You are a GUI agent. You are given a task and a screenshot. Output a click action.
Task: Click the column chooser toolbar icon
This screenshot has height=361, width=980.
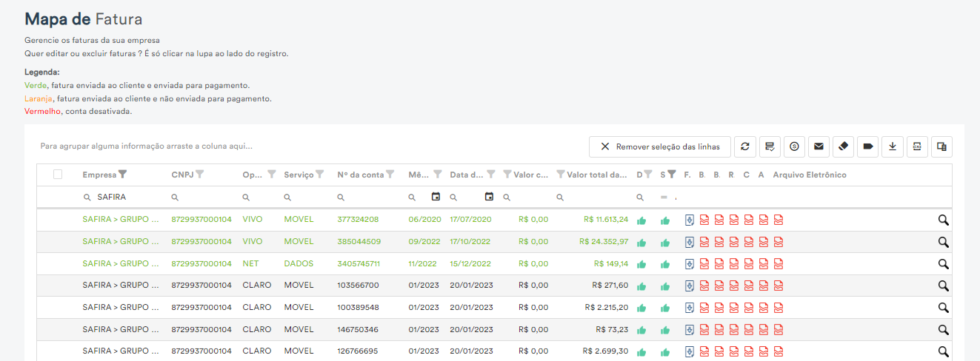pos(941,146)
